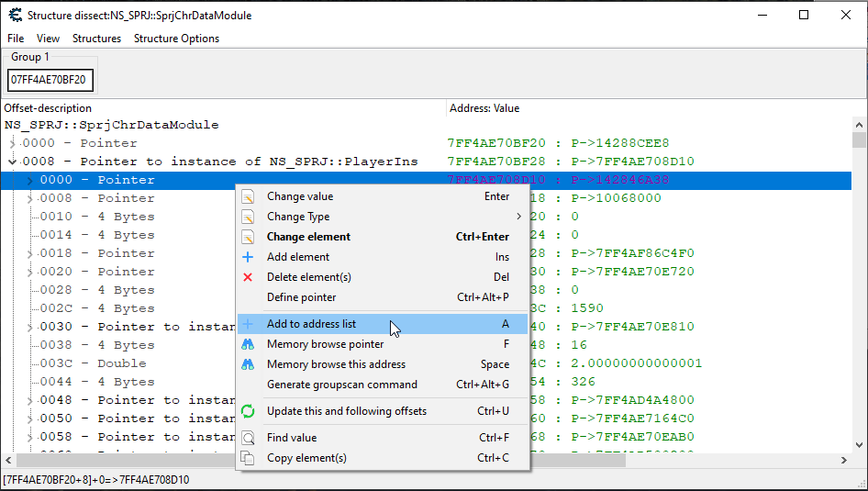The height and width of the screenshot is (491, 868).
Task: Open the Change Type submenu arrow
Action: coord(518,217)
